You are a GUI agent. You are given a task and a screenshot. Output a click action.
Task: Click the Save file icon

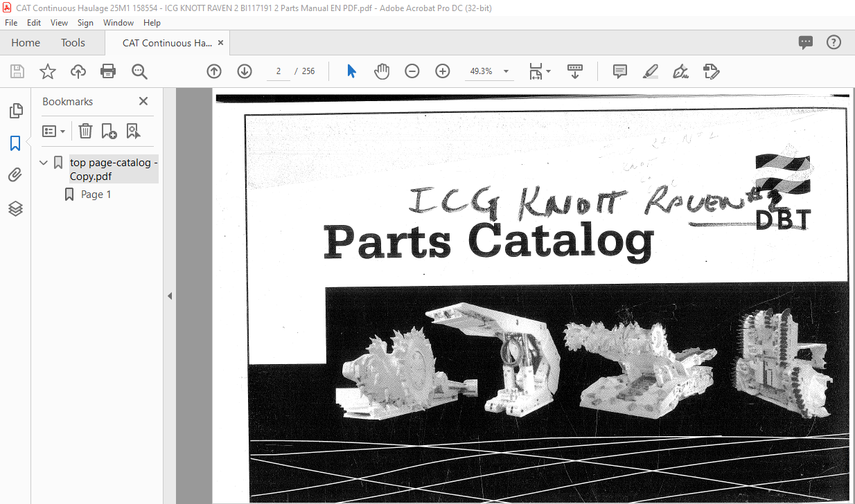coord(17,71)
